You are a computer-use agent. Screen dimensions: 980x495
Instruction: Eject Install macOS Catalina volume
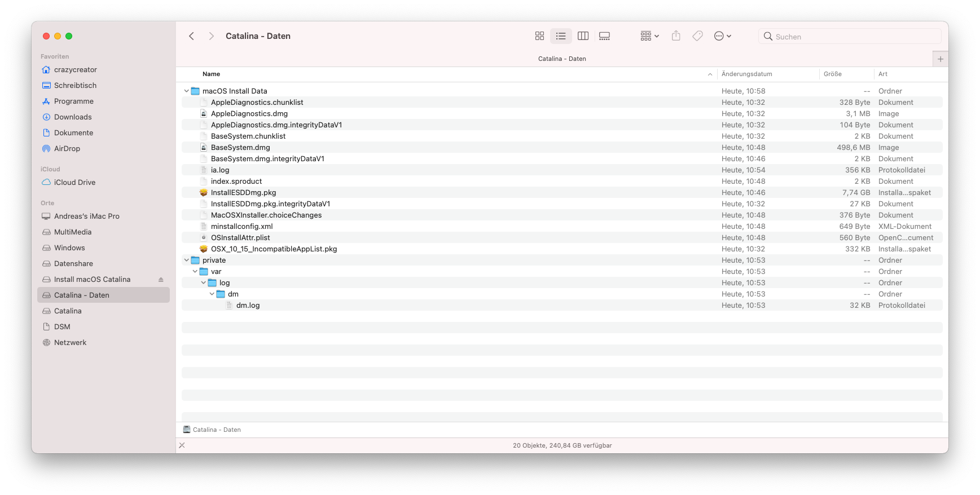[161, 280]
